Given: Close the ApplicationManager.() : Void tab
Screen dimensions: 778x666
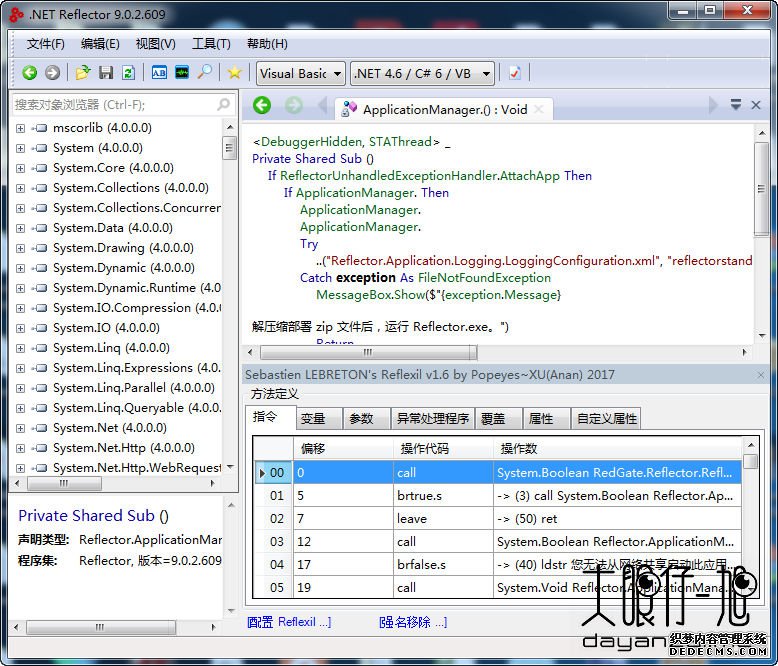Looking at the screenshot, I should pos(539,110).
